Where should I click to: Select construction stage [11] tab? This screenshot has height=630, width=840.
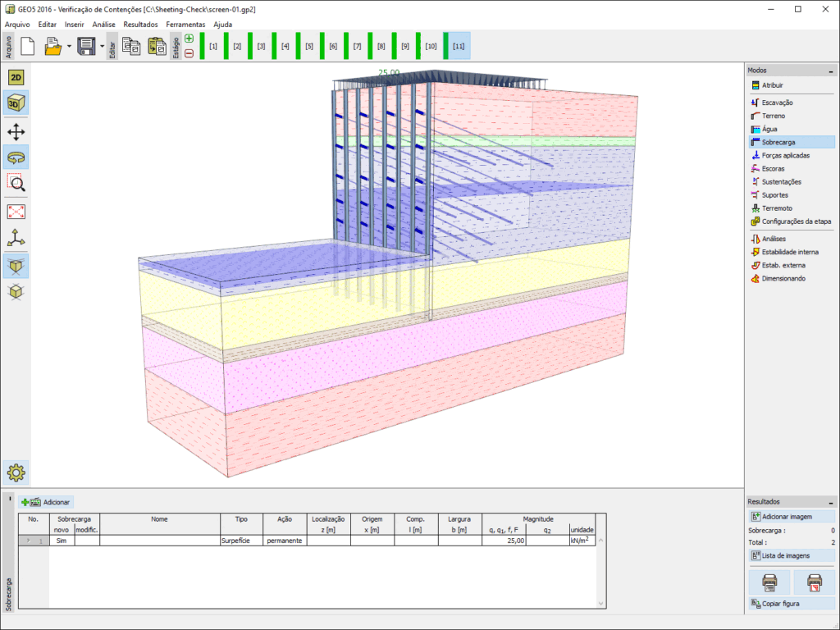point(457,46)
